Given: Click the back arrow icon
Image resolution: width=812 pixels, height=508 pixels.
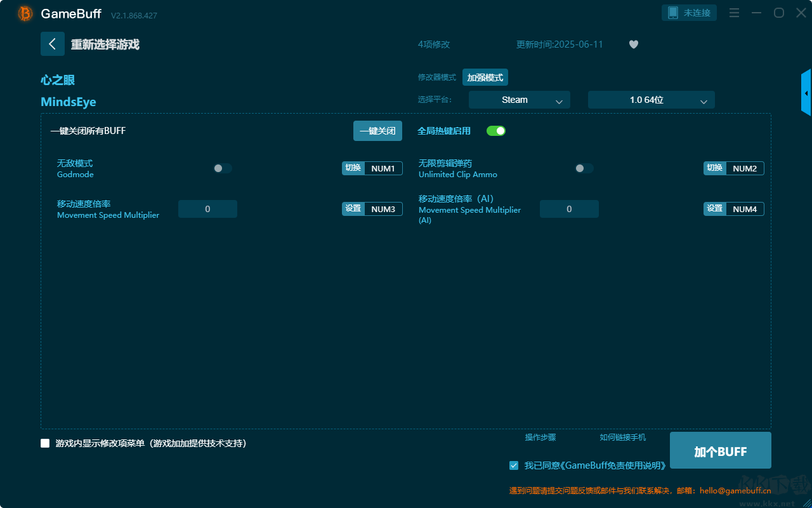Looking at the screenshot, I should click(x=53, y=44).
